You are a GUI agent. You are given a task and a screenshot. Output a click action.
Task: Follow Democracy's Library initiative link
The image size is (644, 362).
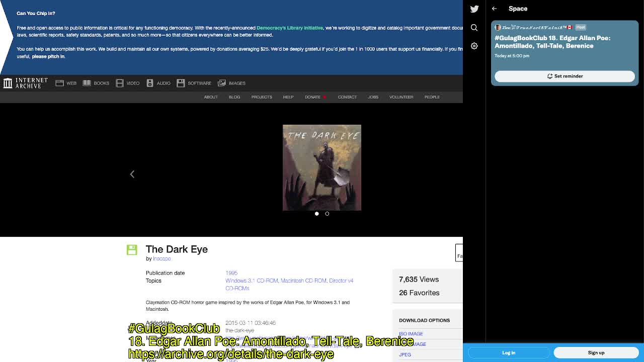coord(290,28)
